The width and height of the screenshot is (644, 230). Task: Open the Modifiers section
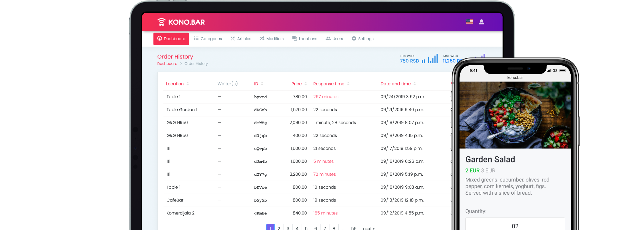click(x=272, y=39)
